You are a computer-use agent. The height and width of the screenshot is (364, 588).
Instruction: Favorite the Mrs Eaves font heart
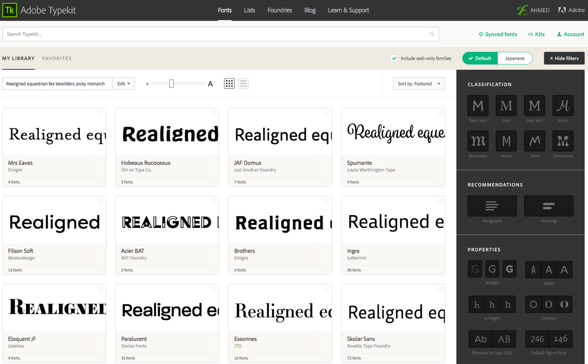click(x=101, y=113)
